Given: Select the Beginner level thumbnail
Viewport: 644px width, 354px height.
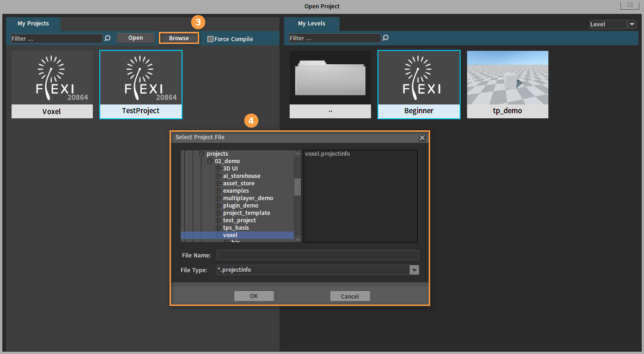Looking at the screenshot, I should [x=419, y=85].
